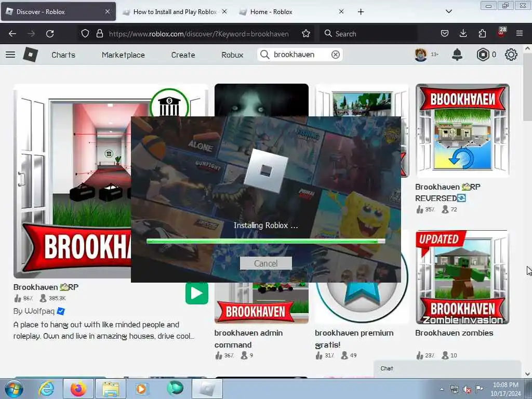Open the Create nav item
The image size is (532, 399).
click(x=183, y=55)
